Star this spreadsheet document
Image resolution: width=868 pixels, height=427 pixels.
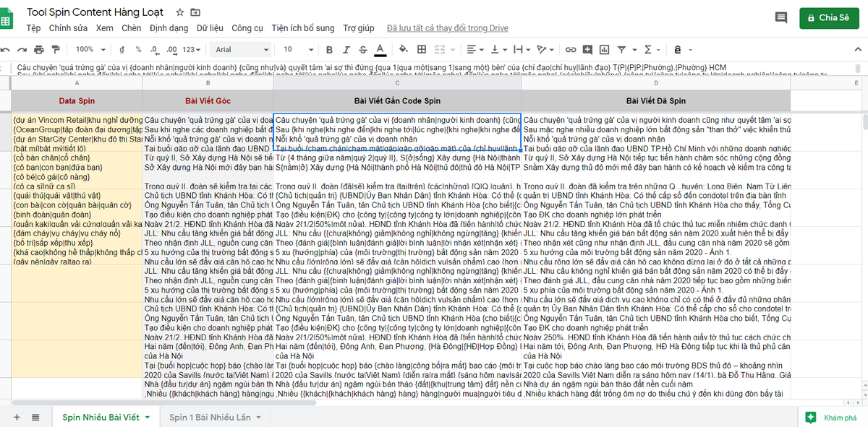pos(179,12)
